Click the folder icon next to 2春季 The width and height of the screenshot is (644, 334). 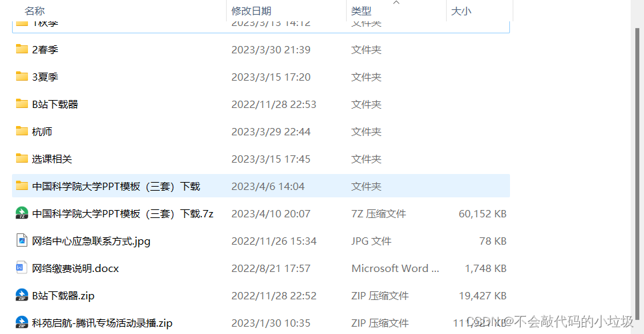click(x=22, y=49)
